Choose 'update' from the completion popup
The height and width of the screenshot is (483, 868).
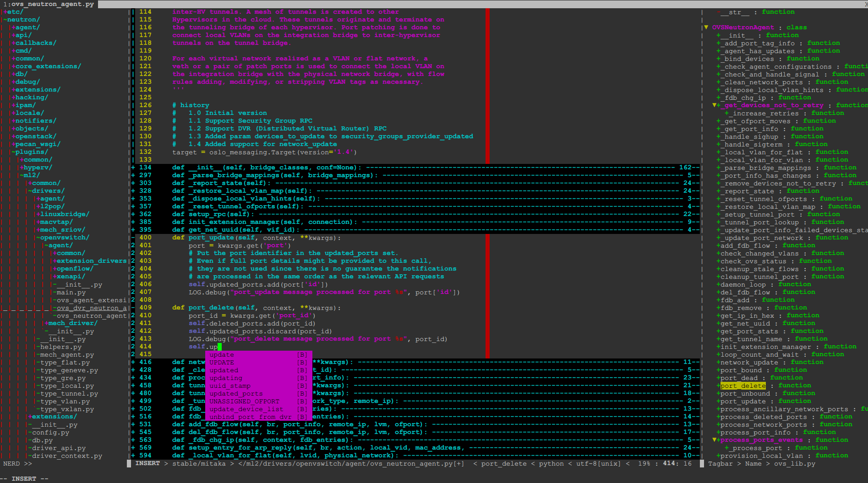pyautogui.click(x=258, y=354)
